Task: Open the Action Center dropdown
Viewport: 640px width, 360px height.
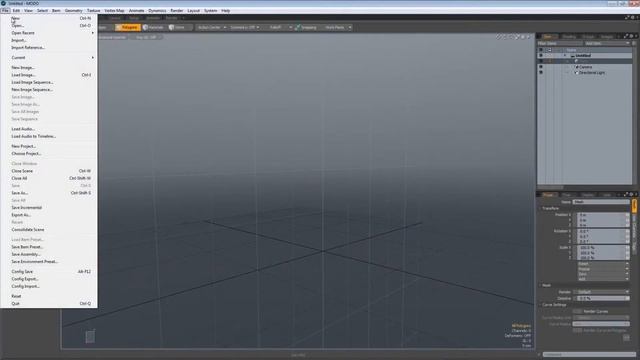Action: click(211, 27)
